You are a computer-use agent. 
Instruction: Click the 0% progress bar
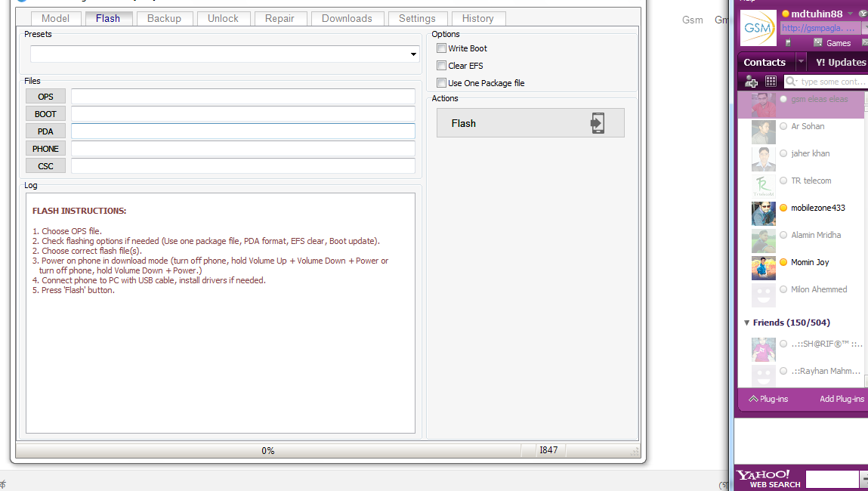[268, 451]
